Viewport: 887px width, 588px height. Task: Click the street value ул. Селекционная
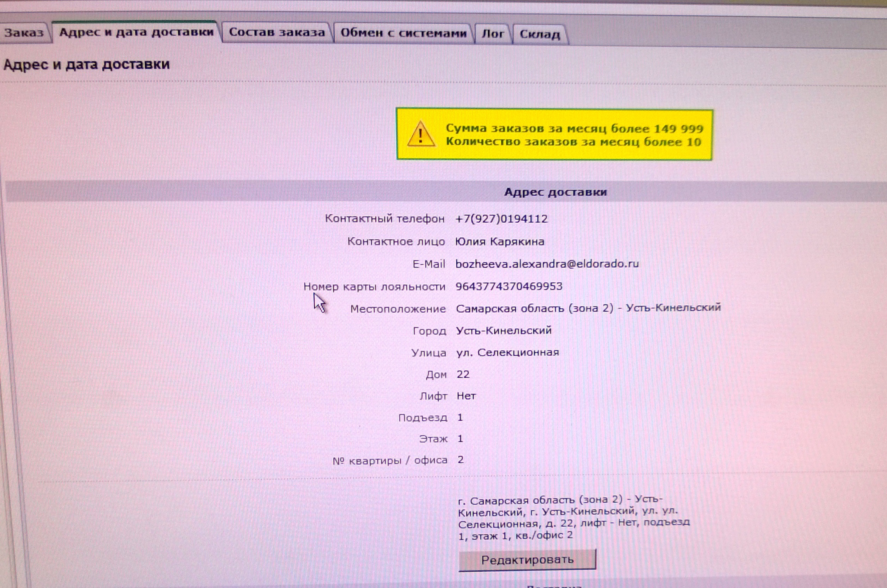(x=508, y=353)
